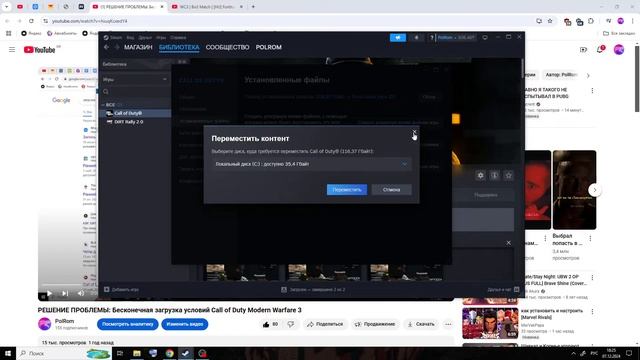
Task: Open the POLROM profile tab in Steam
Action: tap(269, 47)
